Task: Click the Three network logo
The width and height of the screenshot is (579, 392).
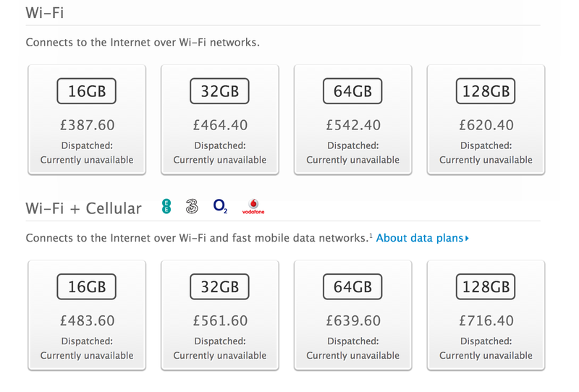Action: tap(192, 206)
